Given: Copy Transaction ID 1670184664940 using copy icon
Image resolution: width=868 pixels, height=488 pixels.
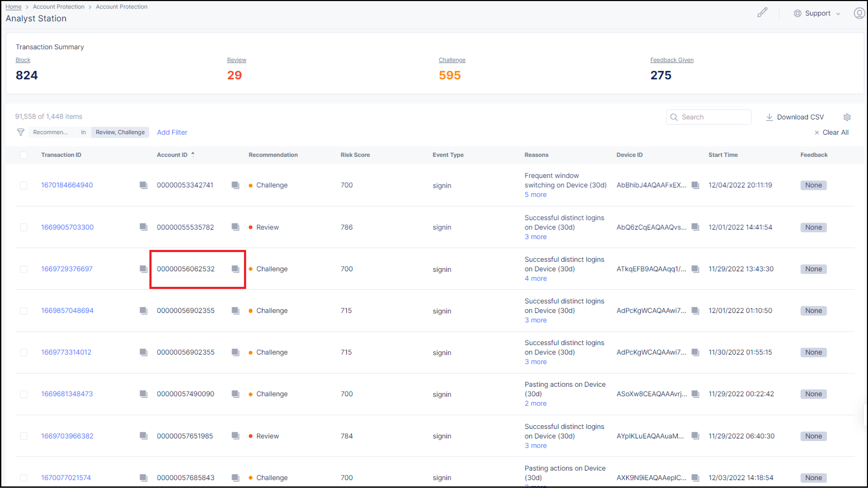Looking at the screenshot, I should coord(143,185).
